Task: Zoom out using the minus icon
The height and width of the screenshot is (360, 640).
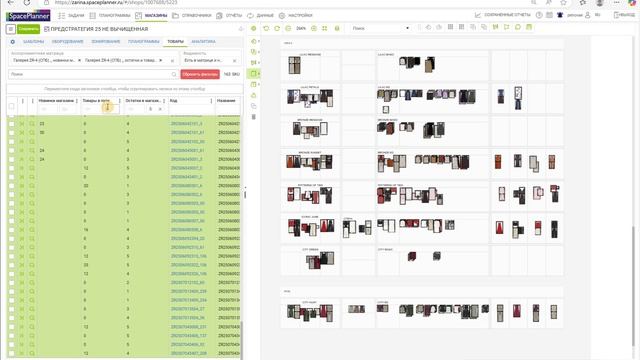Action: (x=288, y=29)
